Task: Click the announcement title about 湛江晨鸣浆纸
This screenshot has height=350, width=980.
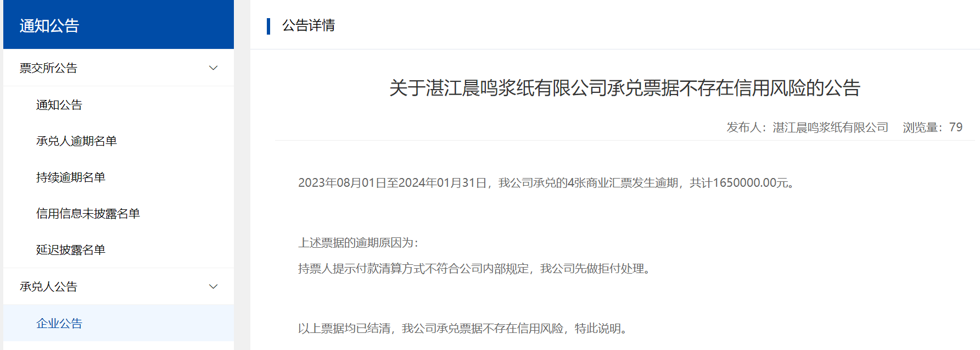Action: pyautogui.click(x=625, y=88)
